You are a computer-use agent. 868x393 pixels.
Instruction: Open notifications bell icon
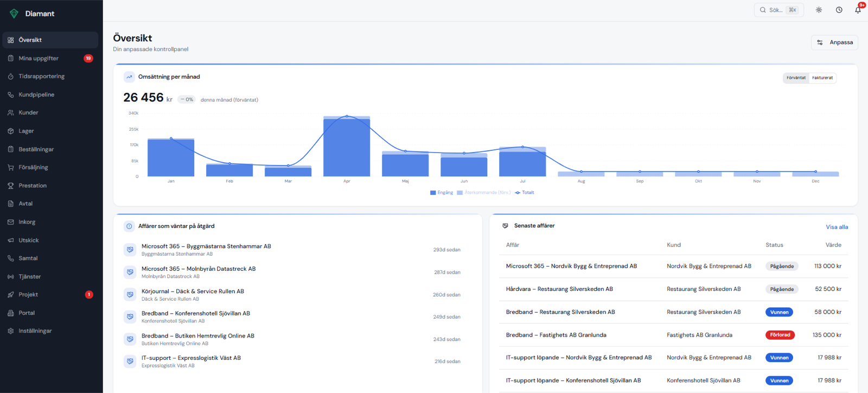[858, 10]
